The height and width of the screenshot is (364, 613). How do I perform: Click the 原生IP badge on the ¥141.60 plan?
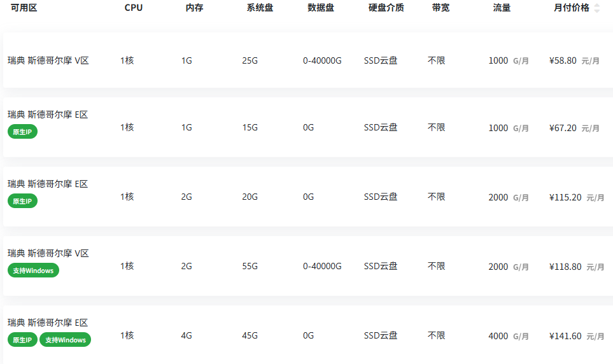pos(22,340)
